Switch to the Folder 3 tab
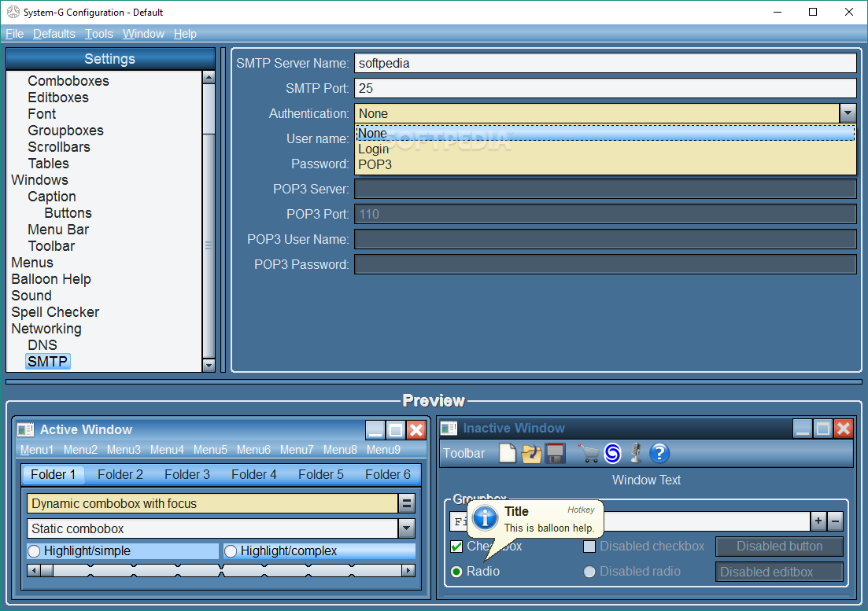Screen dimensions: 868x611 (x=187, y=474)
